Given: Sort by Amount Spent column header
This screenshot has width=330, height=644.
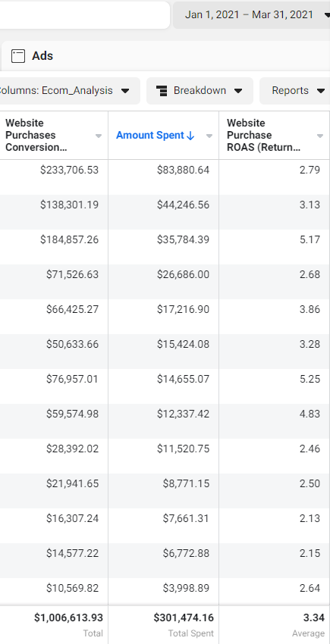Looking at the screenshot, I should coord(150,135).
